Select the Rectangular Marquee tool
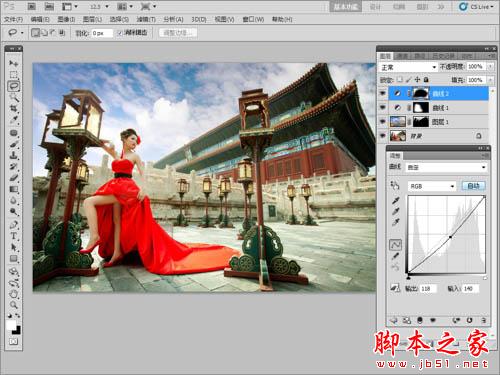Screen dimensions: 500x375 coord(13,75)
